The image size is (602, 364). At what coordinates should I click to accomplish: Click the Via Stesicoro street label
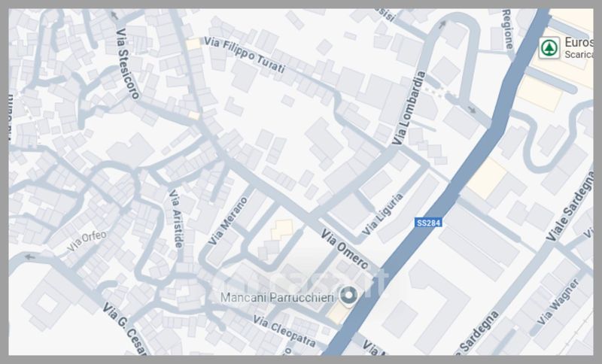tap(127, 64)
